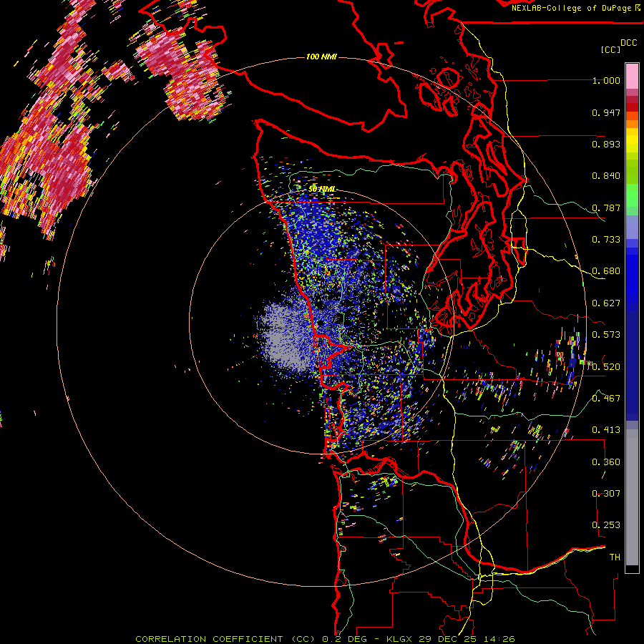644x644 pixels.
Task: Click the "0.947" color scale value
Action: (606, 112)
